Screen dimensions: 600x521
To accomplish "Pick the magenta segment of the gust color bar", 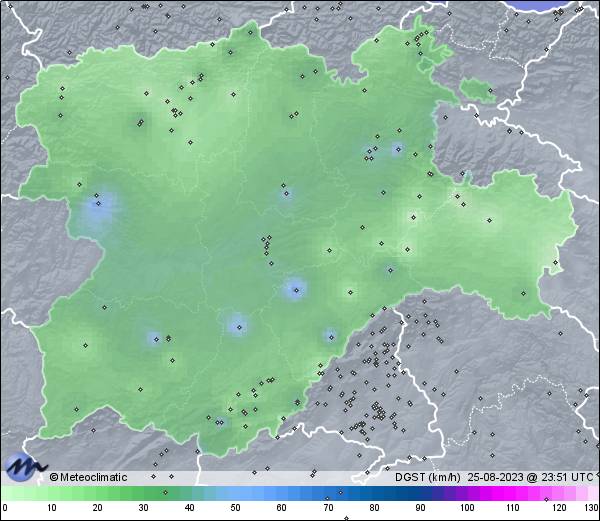I will click(x=509, y=493).
